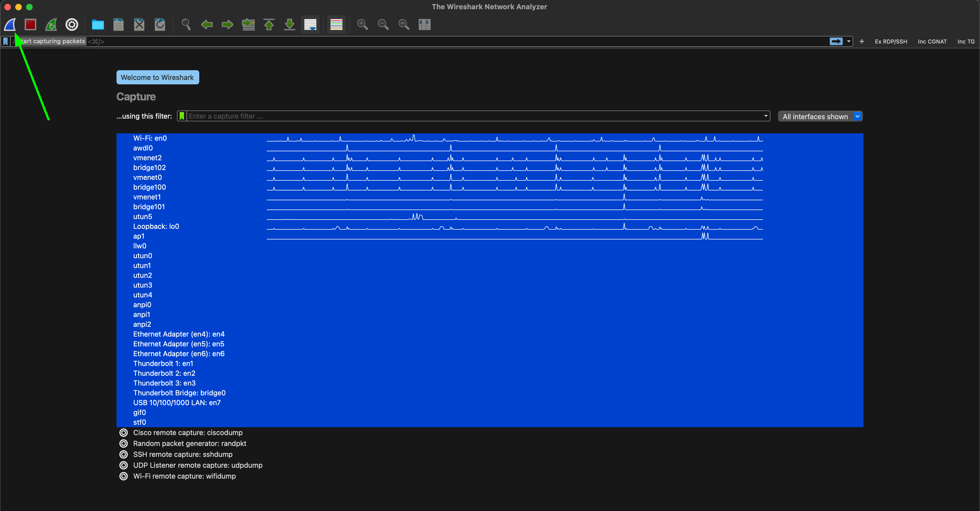Open Wi-Fi remote capture wifidump settings gear
The image size is (980, 511).
click(124, 476)
